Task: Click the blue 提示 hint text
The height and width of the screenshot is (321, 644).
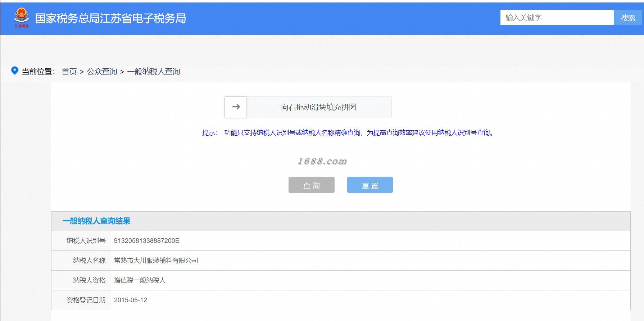Action: (349, 133)
